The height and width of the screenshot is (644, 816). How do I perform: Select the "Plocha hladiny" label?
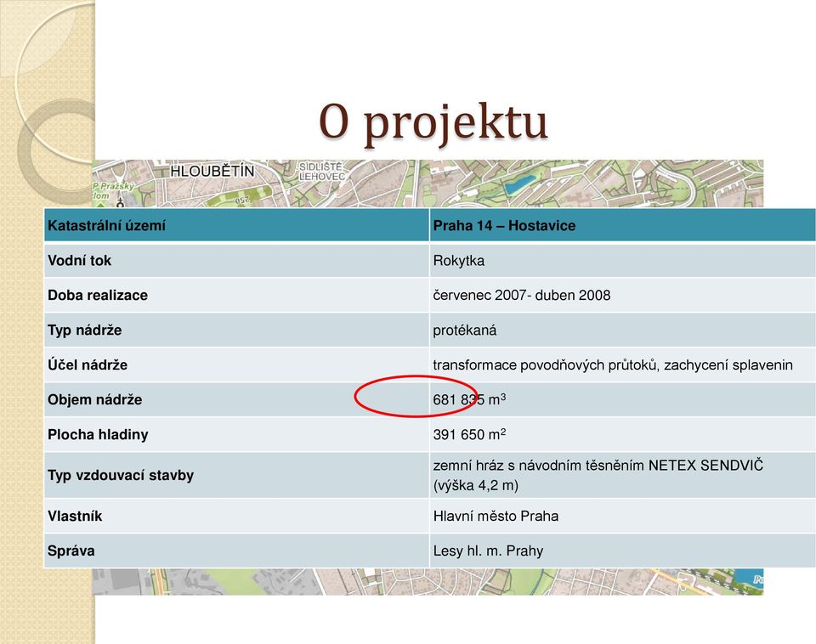point(98,434)
